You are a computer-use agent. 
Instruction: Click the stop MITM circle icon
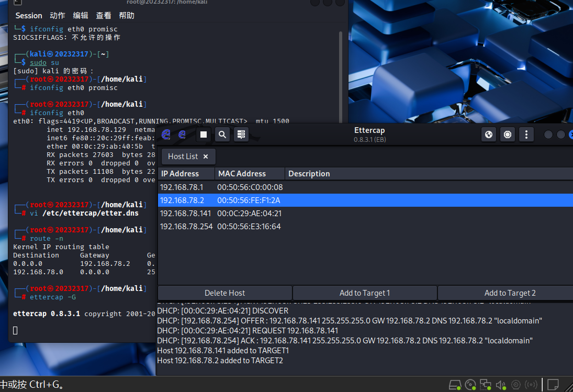click(x=508, y=135)
